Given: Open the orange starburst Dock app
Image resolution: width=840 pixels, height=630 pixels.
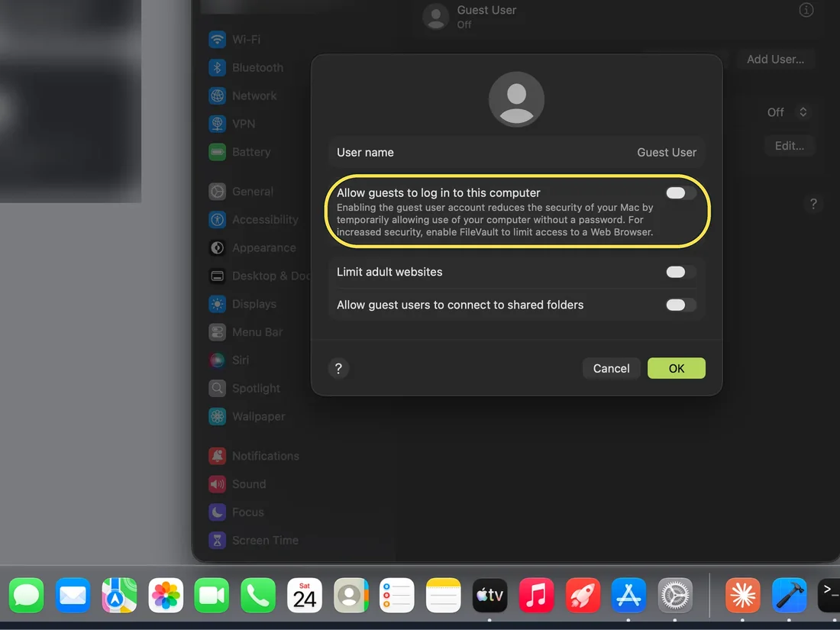Looking at the screenshot, I should point(742,595).
